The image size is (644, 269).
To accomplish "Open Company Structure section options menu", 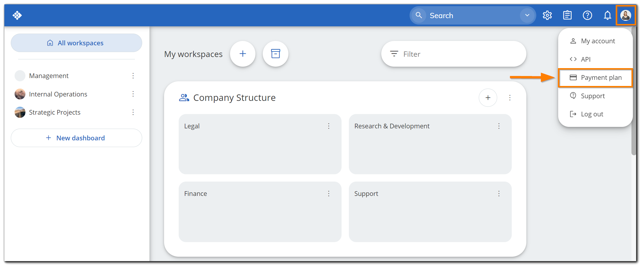I will coord(510,98).
